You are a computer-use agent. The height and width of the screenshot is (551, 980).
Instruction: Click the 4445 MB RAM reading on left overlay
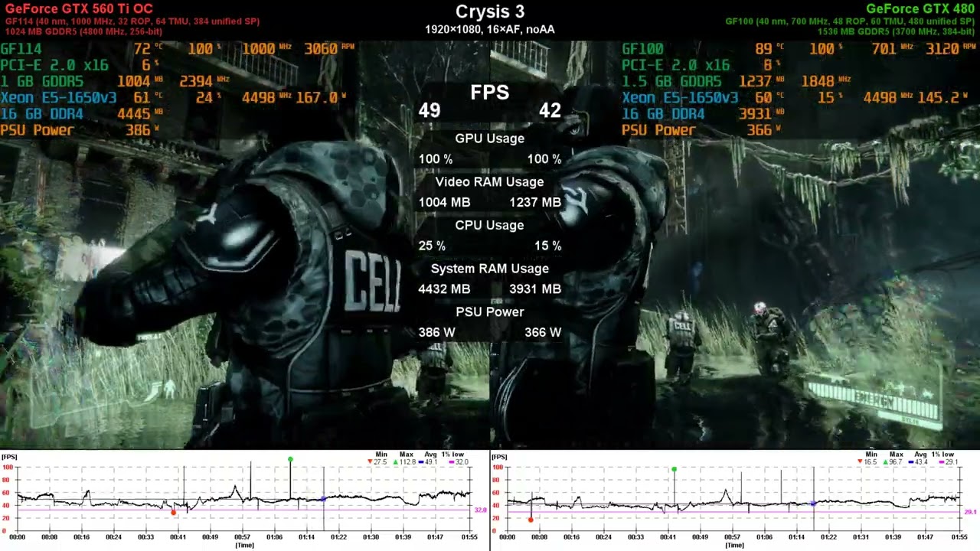click(141, 114)
